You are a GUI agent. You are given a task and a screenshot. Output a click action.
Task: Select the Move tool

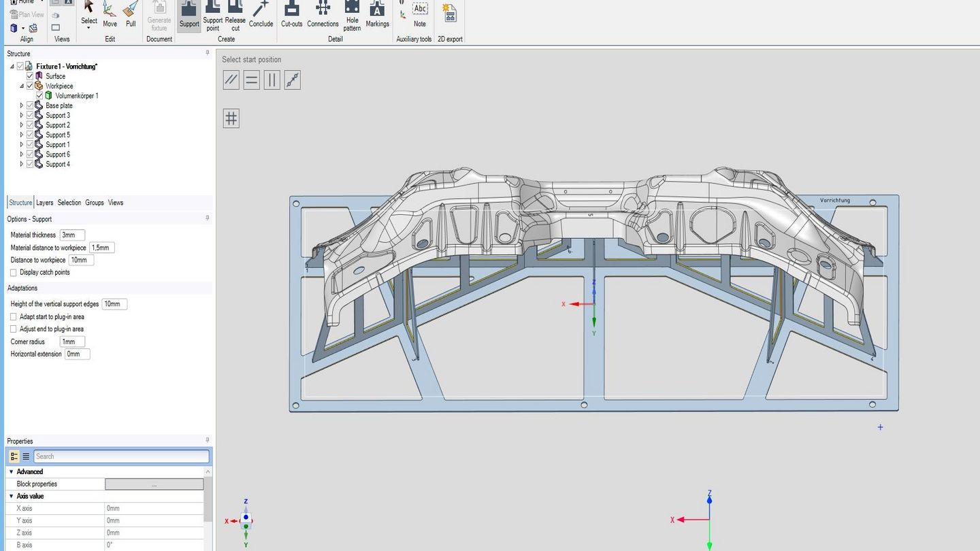(110, 15)
